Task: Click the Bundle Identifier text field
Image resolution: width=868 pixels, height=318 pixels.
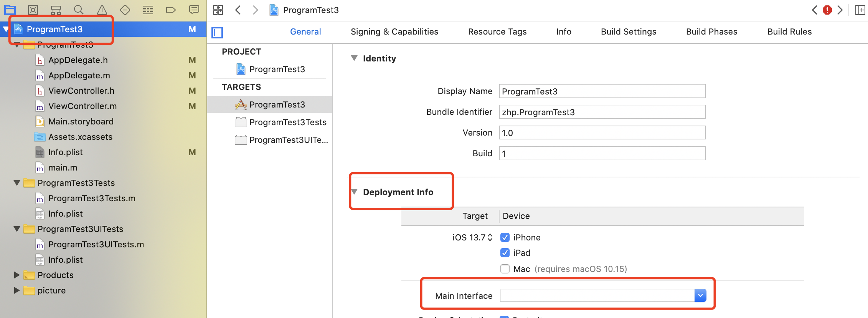Action: pyautogui.click(x=602, y=112)
